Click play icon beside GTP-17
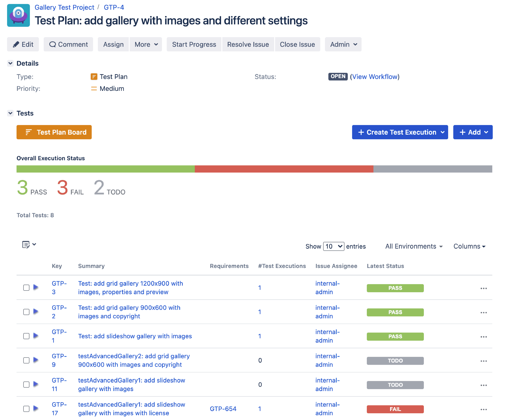520x420 pixels. [x=36, y=408]
